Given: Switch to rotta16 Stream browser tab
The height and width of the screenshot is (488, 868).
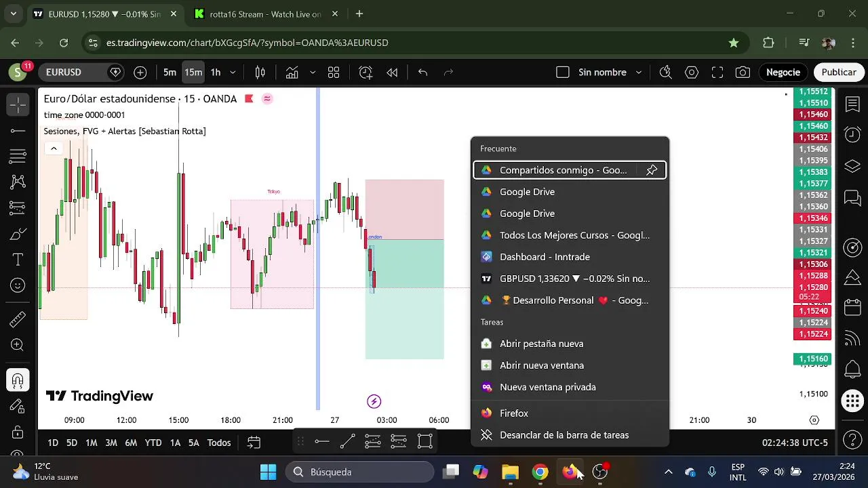Looking at the screenshot, I should (267, 14).
